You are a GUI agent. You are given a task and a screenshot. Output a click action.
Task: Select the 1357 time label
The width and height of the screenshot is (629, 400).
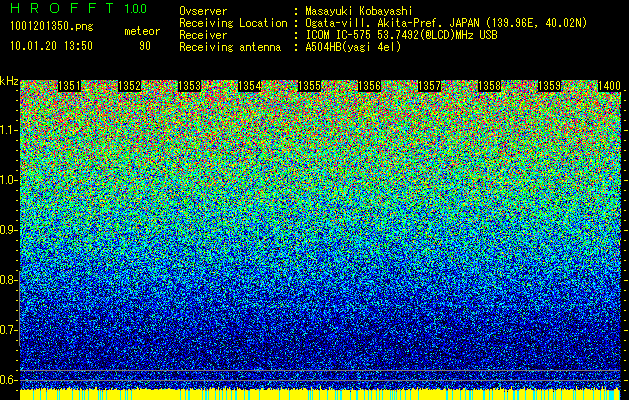coord(429,86)
